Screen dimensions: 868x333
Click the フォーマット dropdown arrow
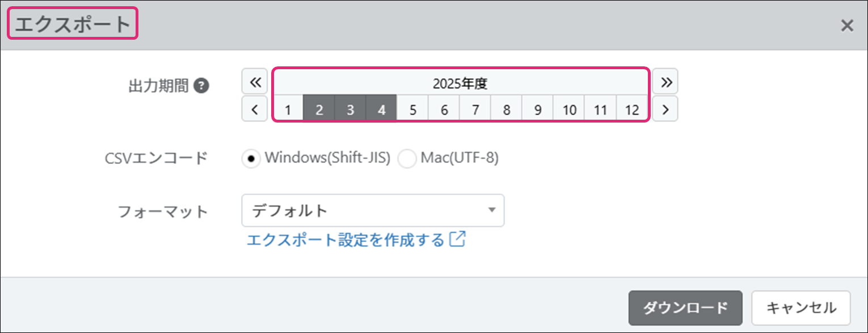(x=491, y=210)
